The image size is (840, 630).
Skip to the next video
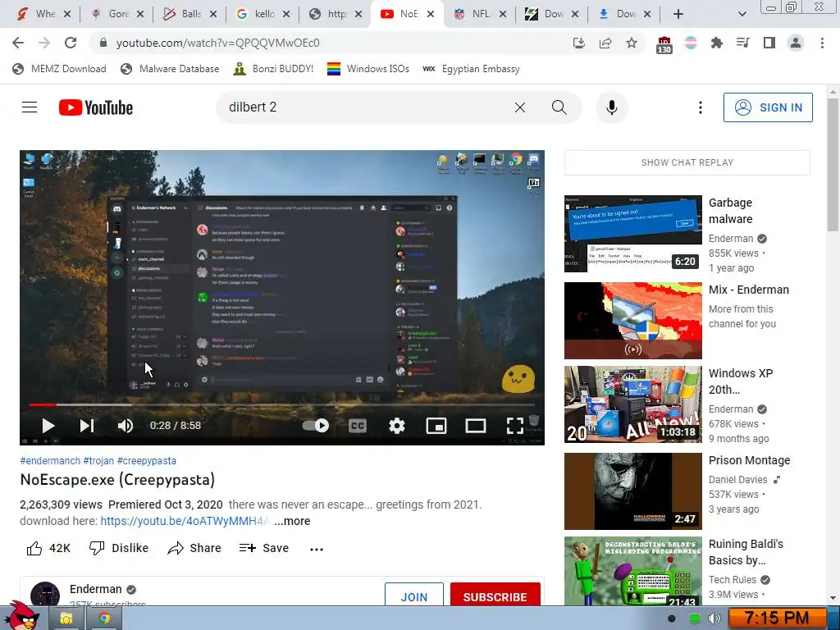pos(87,426)
